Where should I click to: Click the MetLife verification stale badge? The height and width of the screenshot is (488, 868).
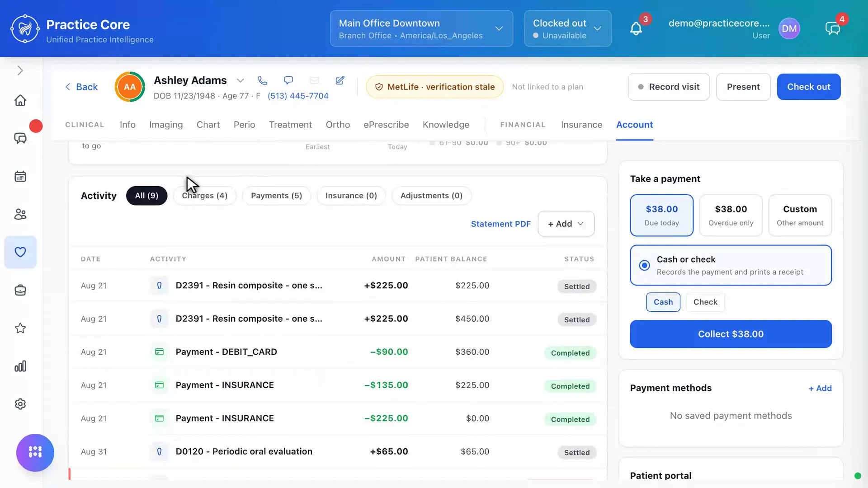434,87
